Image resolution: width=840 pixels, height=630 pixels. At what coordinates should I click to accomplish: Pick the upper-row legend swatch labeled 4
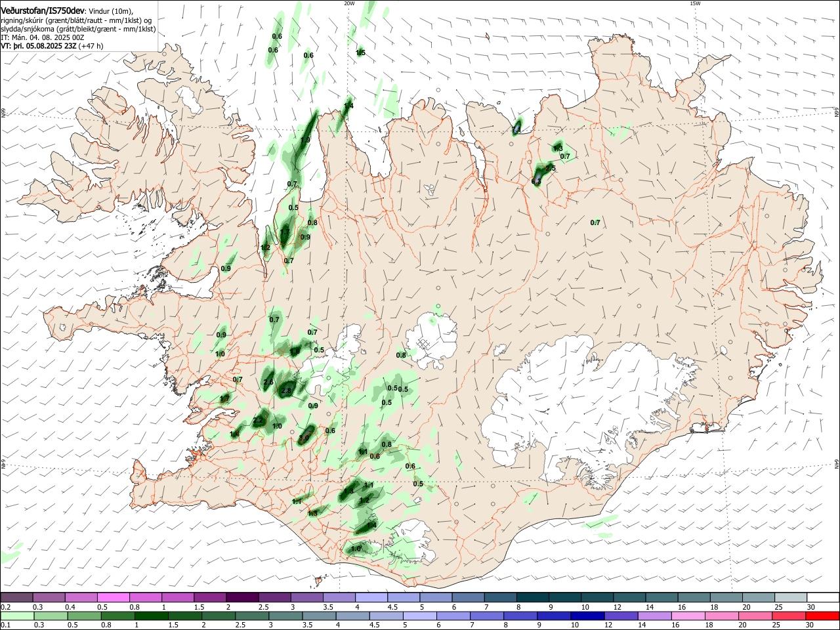(371, 597)
